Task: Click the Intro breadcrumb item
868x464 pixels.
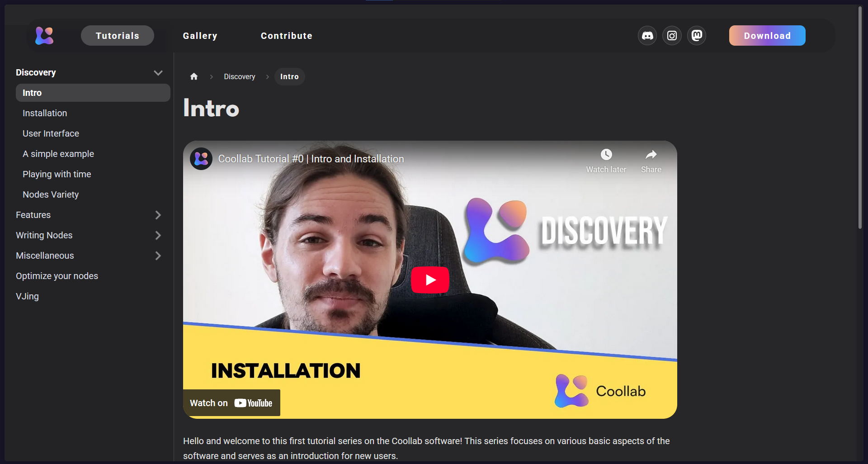Action: click(289, 76)
